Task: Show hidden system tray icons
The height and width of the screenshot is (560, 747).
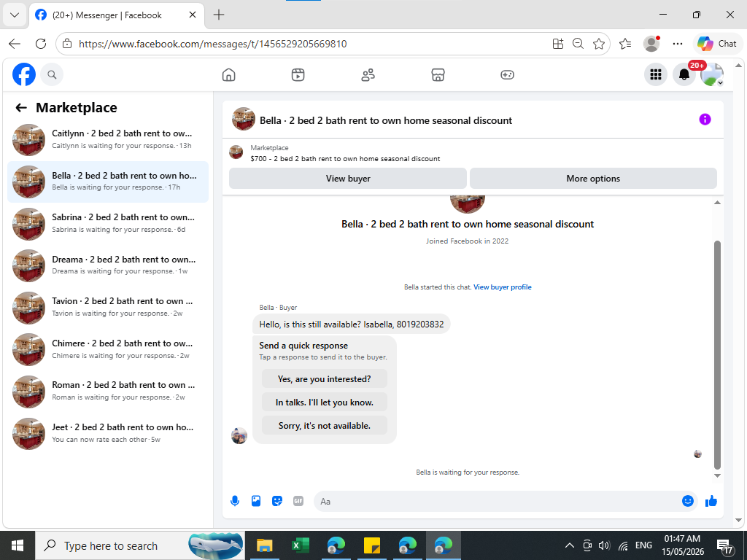Action: pos(569,545)
